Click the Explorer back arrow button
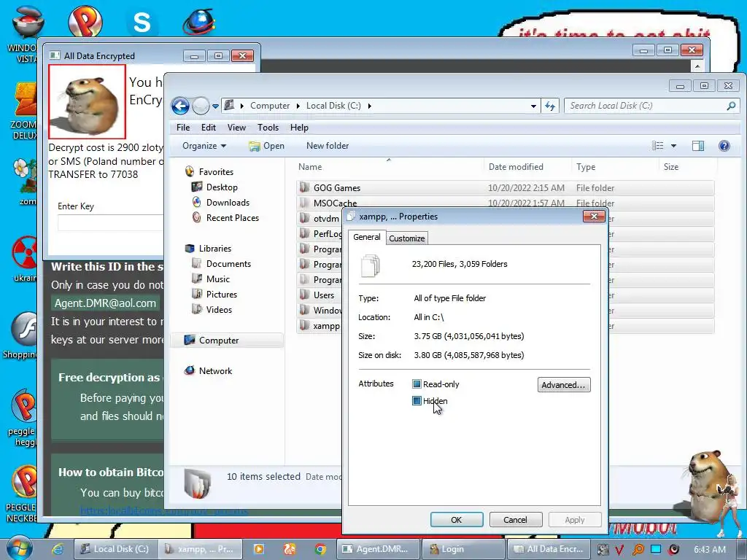Viewport: 747px width, 560px height. (180, 106)
